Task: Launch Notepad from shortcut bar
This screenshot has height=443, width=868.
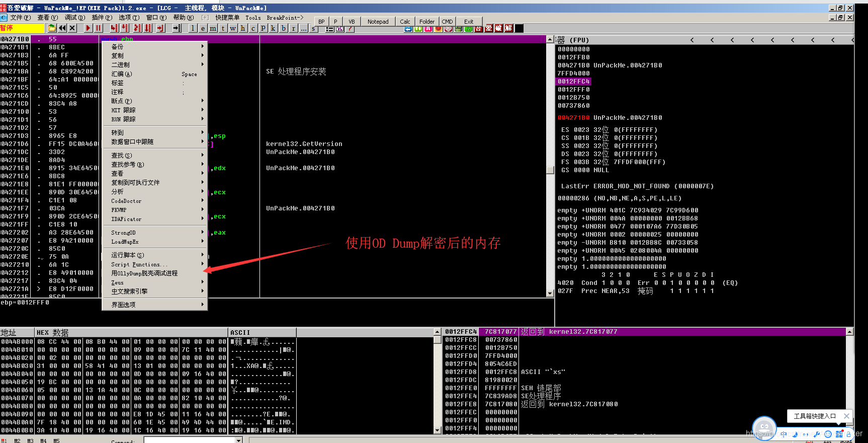Action: (378, 22)
